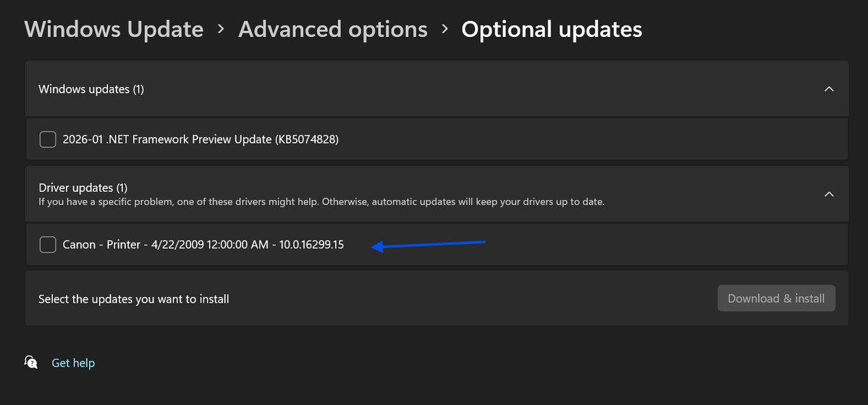Viewport: 868px width, 405px height.
Task: Collapse the Driver updates section chevron
Action: coord(829,194)
